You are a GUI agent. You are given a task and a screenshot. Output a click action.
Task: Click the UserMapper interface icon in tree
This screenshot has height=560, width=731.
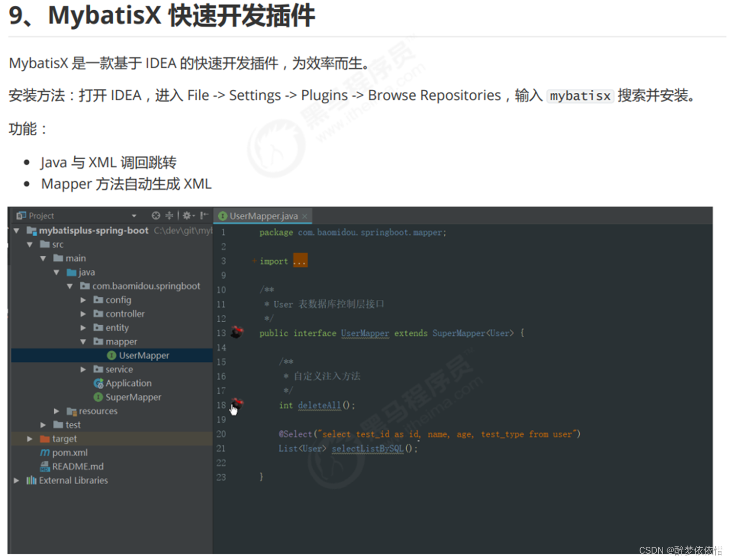(x=111, y=355)
